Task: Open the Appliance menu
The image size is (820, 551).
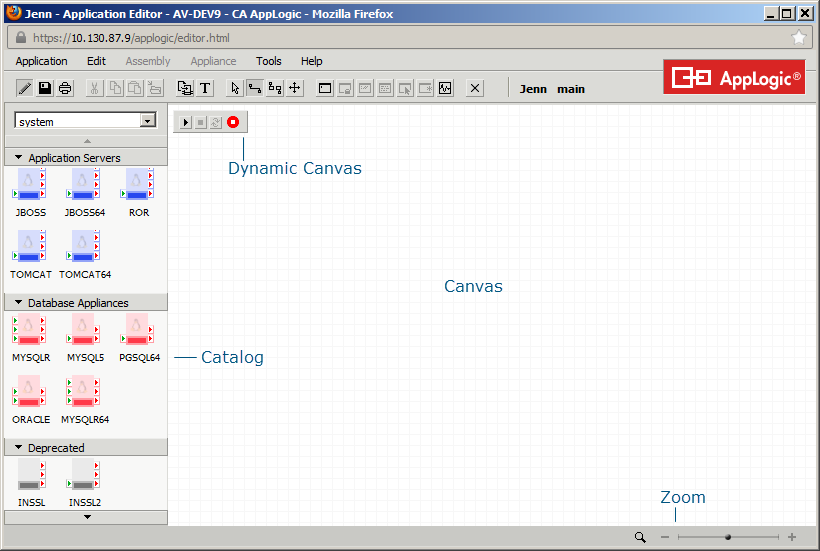Action: coord(213,61)
